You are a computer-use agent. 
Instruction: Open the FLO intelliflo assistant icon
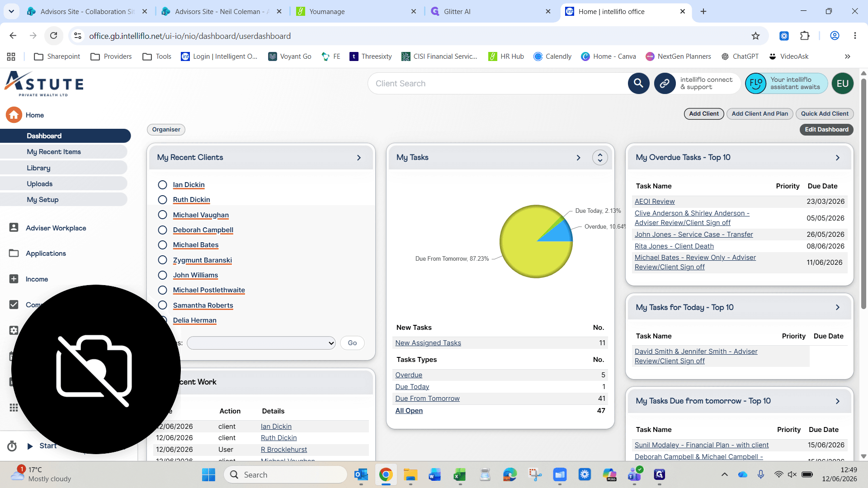click(x=755, y=83)
